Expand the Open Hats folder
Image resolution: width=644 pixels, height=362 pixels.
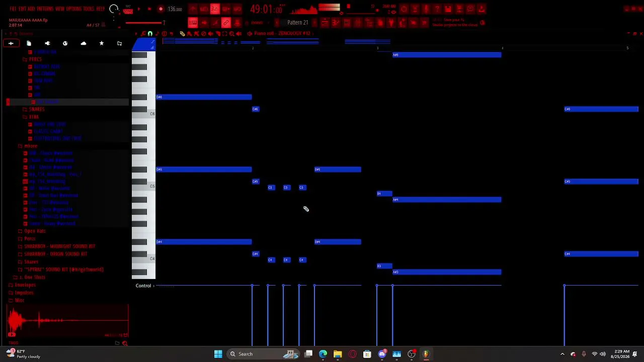35,231
